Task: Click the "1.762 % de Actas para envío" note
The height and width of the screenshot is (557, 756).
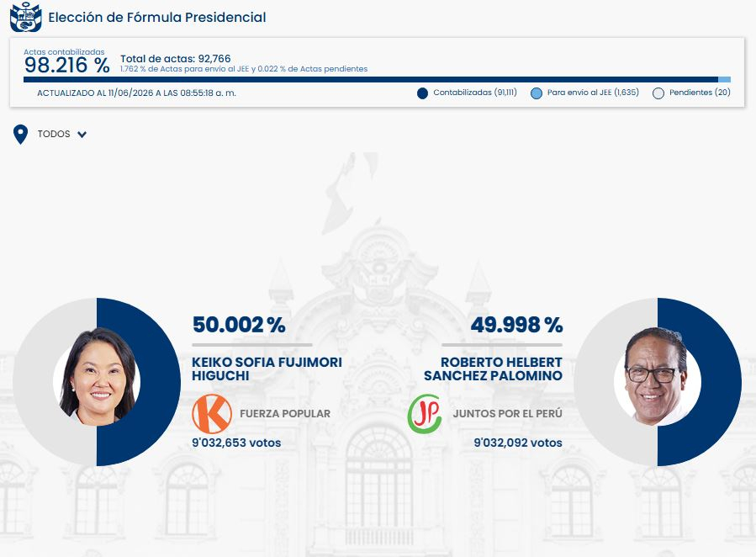Action: (x=244, y=69)
